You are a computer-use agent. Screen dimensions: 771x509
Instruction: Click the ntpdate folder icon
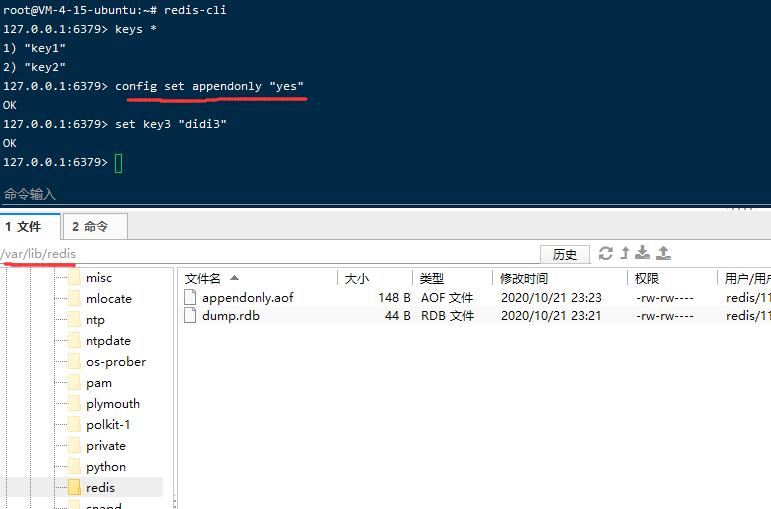[74, 340]
